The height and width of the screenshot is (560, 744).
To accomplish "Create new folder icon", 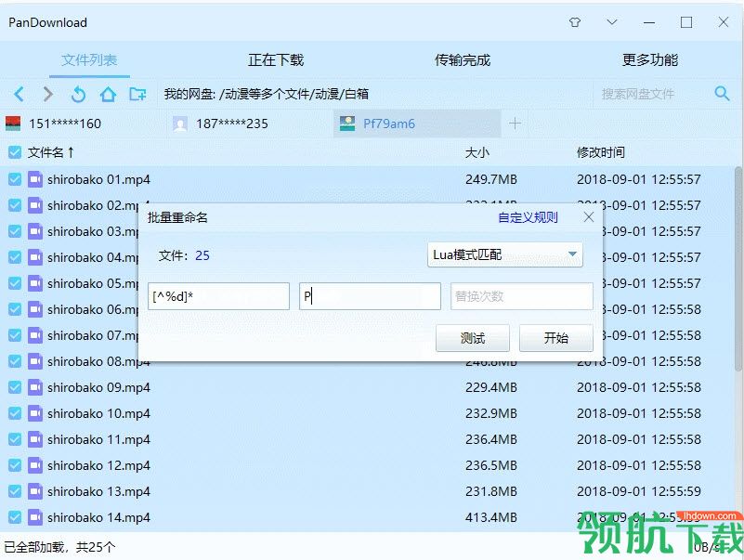I will (137, 94).
